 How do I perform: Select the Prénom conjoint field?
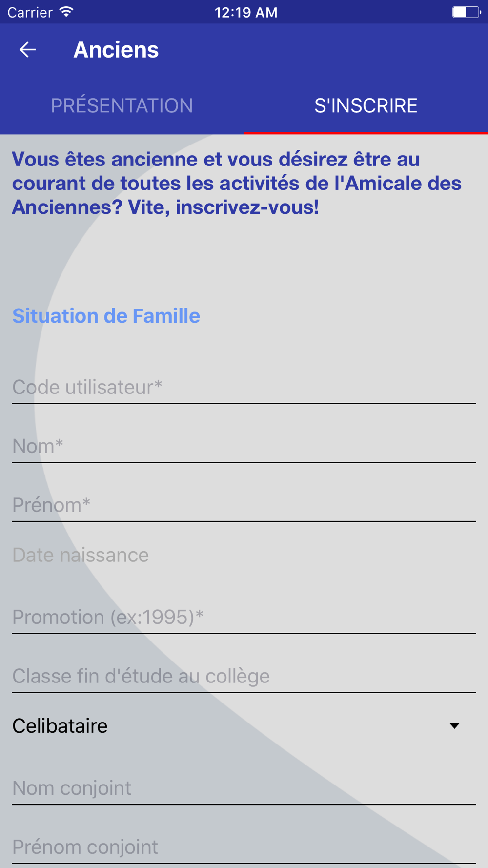point(244,847)
